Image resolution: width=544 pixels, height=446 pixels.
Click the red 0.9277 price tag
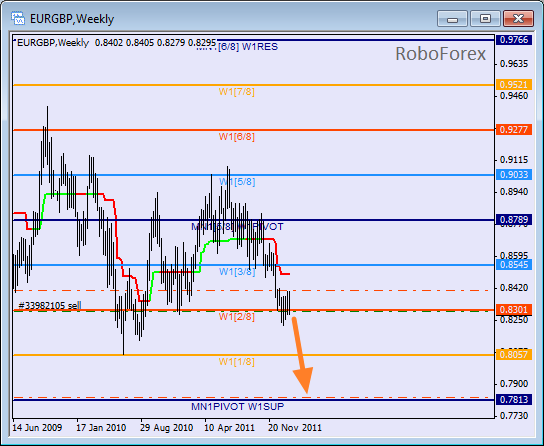pyautogui.click(x=514, y=130)
